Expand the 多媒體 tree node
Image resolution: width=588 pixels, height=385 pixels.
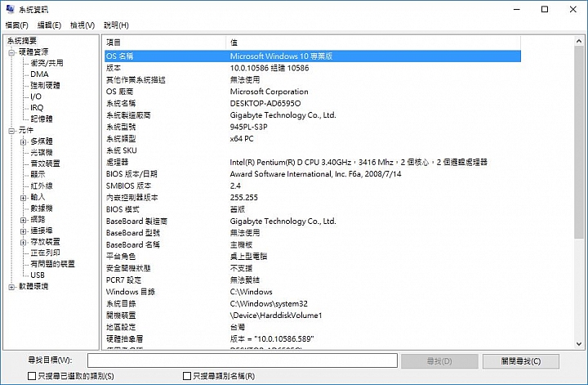tap(23, 142)
